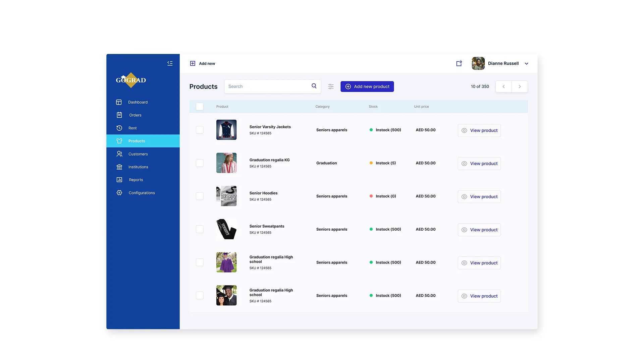
Task: Check the checkbox beside the purple gown product
Action: pyautogui.click(x=200, y=262)
